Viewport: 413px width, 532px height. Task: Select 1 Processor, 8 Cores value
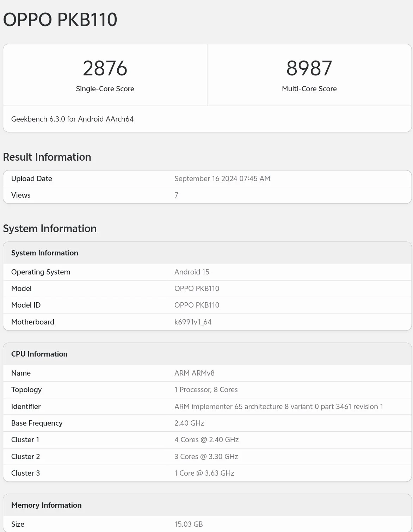tap(206, 390)
